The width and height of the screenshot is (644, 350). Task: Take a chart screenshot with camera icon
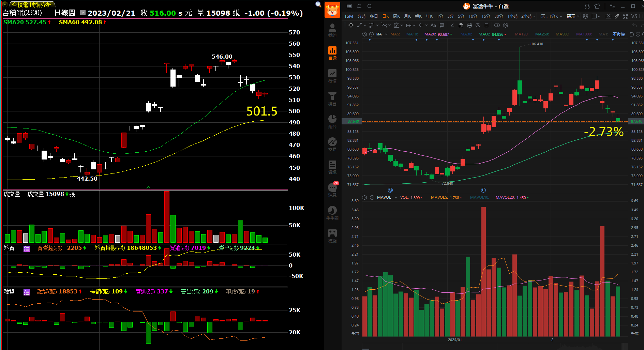coord(609,16)
